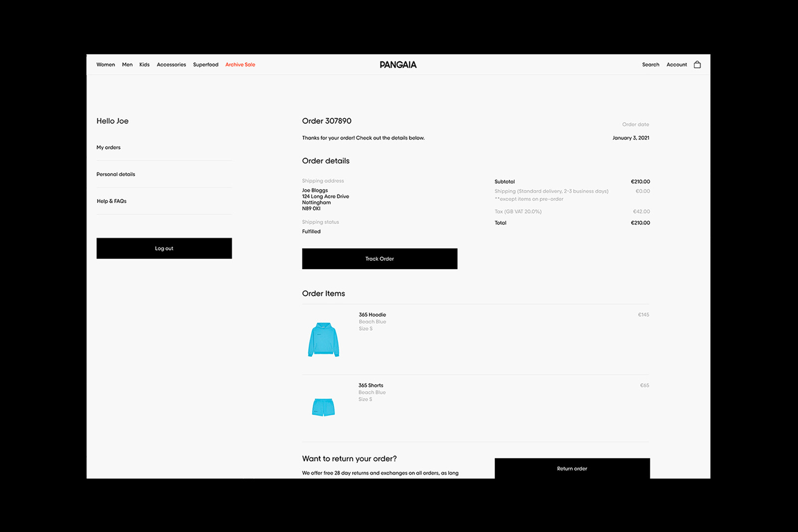798x532 pixels.
Task: Open the 365 Shorts item title
Action: point(371,385)
